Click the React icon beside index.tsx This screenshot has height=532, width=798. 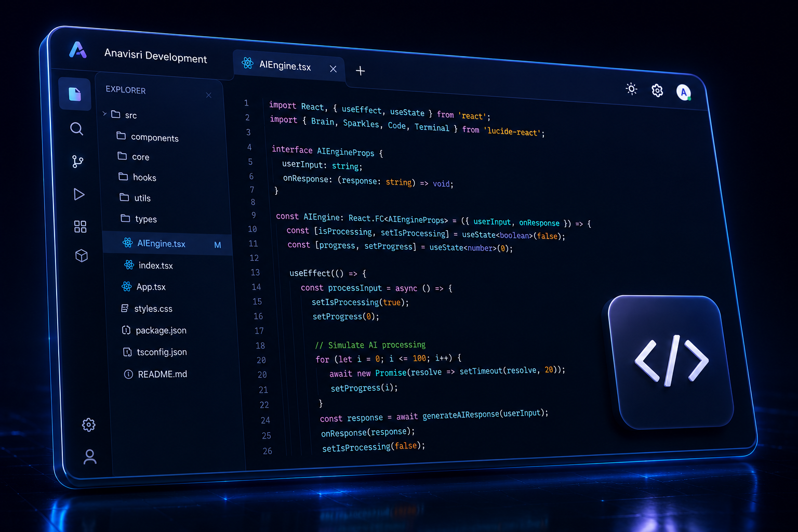[x=129, y=265]
